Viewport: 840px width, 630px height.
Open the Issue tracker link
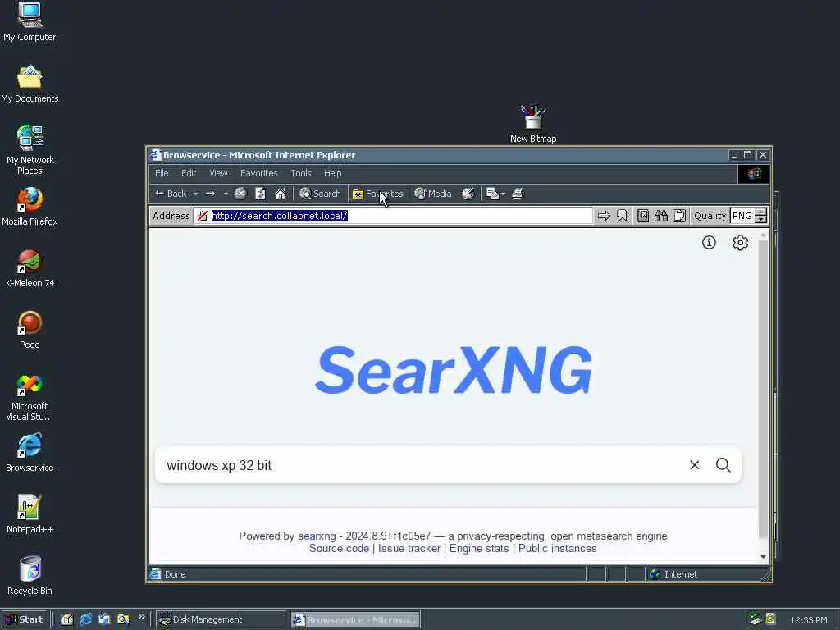click(409, 549)
